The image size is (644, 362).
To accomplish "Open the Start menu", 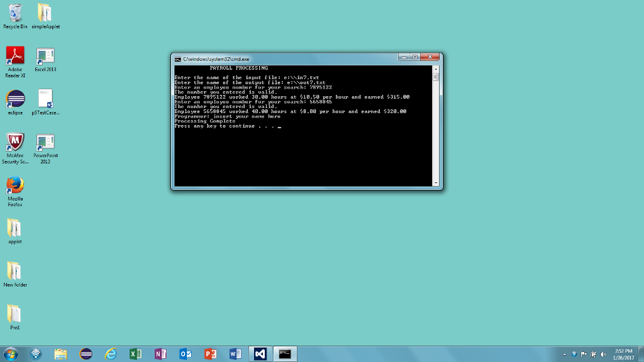I will click(x=11, y=354).
